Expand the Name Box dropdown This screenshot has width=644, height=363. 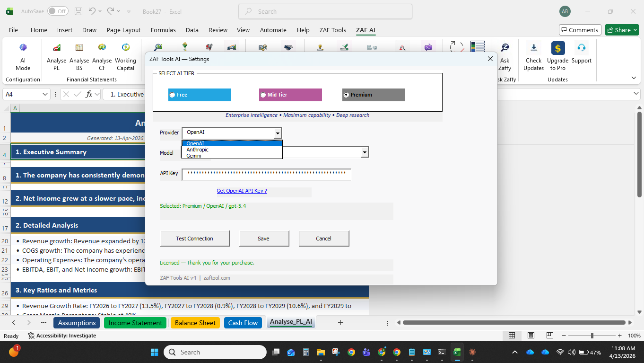[x=45, y=94]
